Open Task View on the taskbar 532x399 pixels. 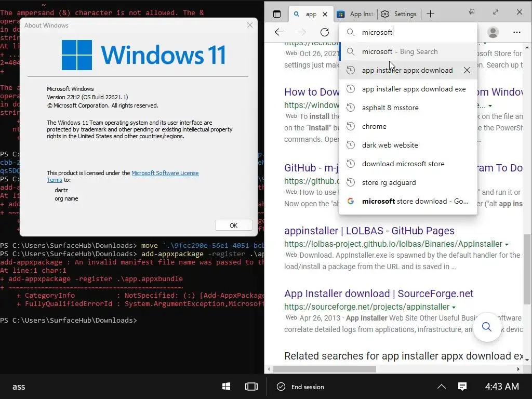click(x=251, y=387)
